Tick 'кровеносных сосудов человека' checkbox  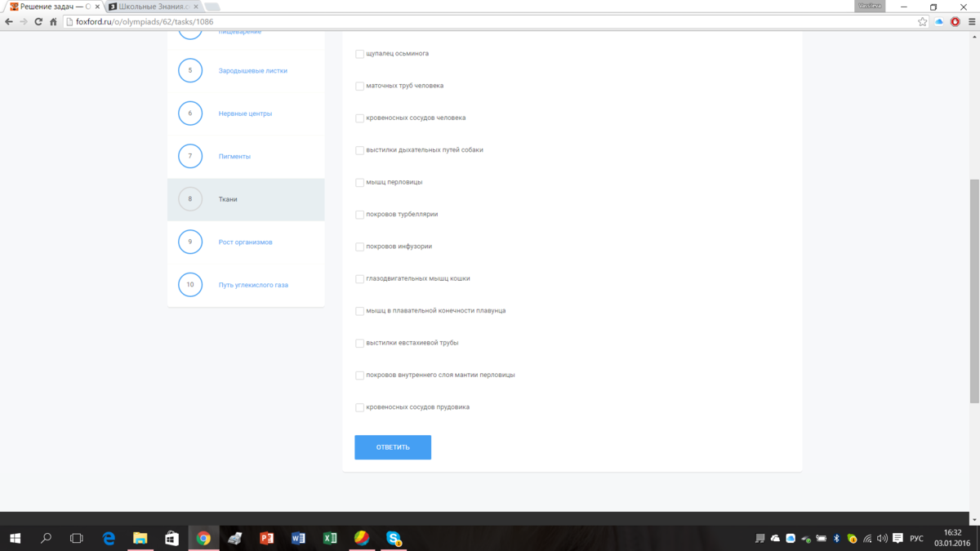click(x=359, y=118)
